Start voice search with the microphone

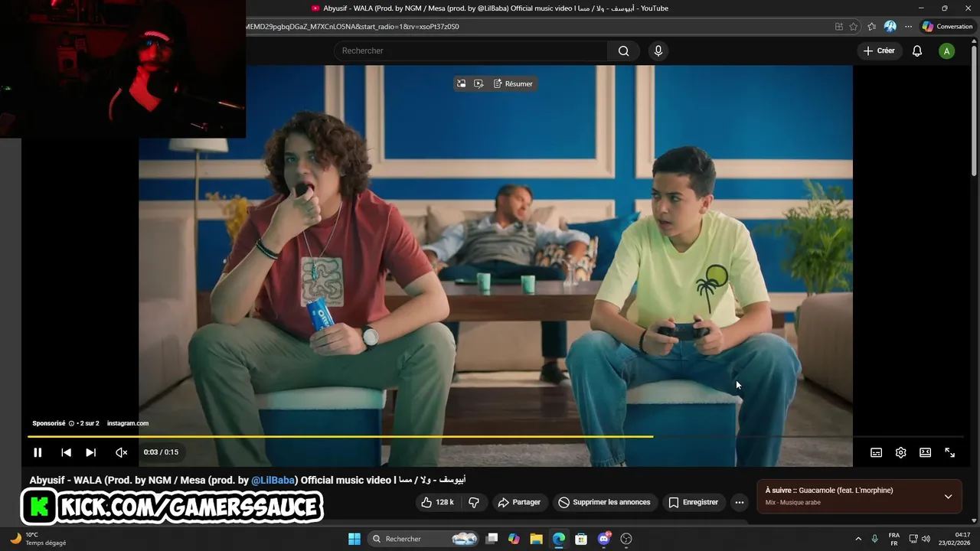[x=658, y=51]
